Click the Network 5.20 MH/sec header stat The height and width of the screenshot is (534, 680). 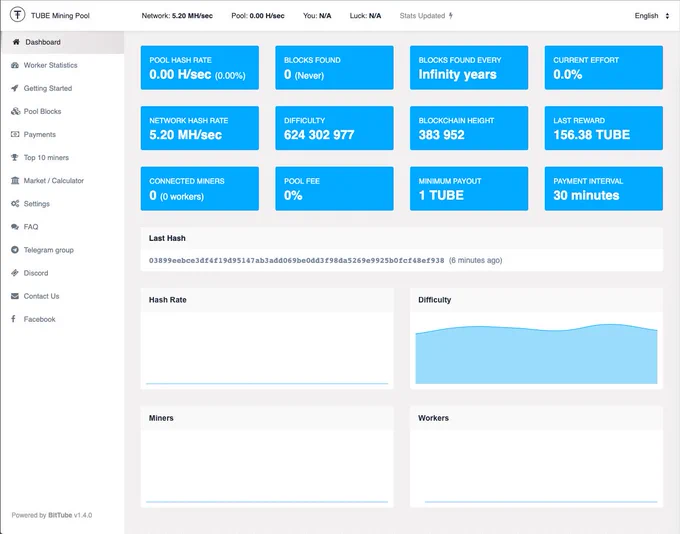tap(177, 16)
